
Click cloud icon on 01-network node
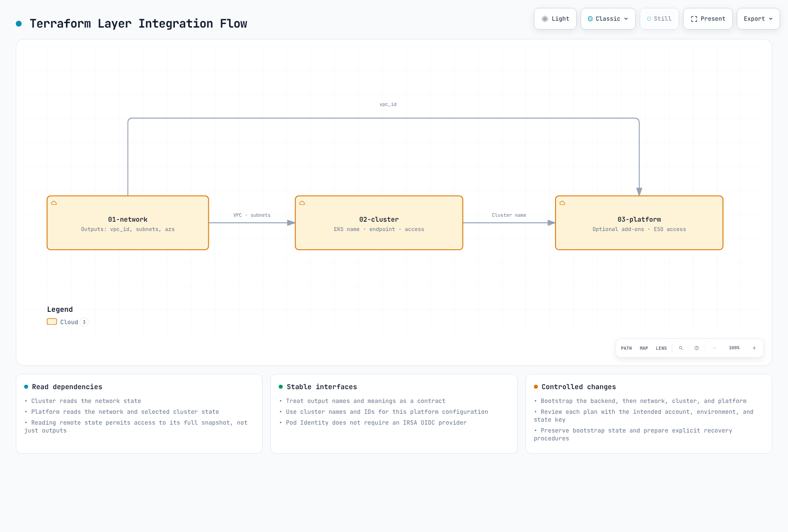(x=54, y=203)
